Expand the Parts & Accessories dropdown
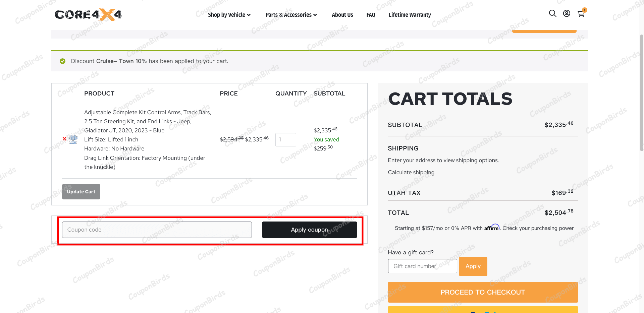This screenshot has height=313, width=644. [290, 15]
